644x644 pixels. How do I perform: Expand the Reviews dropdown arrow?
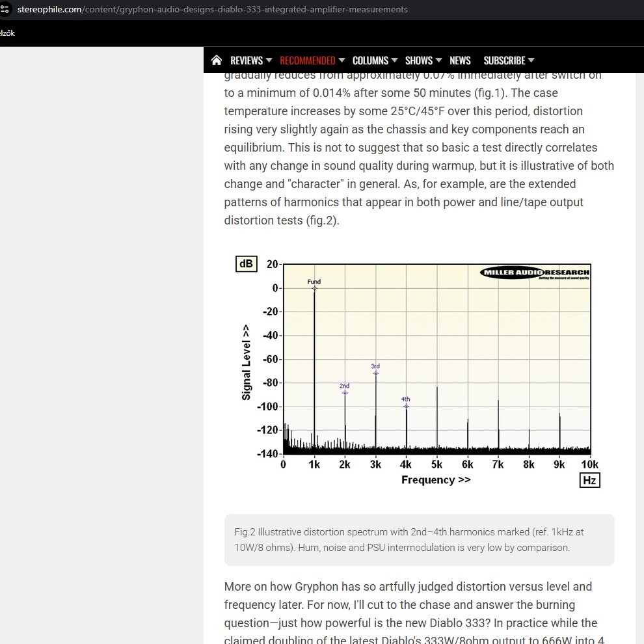pos(269,60)
